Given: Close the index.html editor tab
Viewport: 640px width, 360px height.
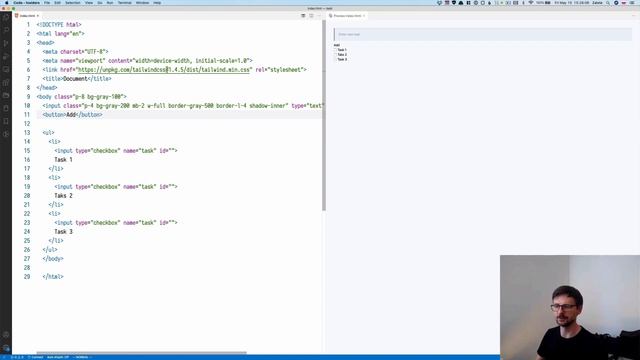Looking at the screenshot, I should click(38, 16).
